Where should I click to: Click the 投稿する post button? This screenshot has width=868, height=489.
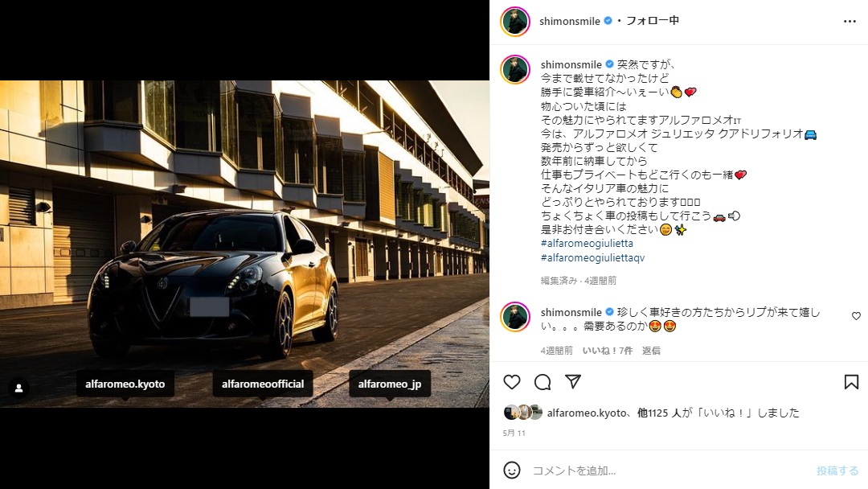837,471
